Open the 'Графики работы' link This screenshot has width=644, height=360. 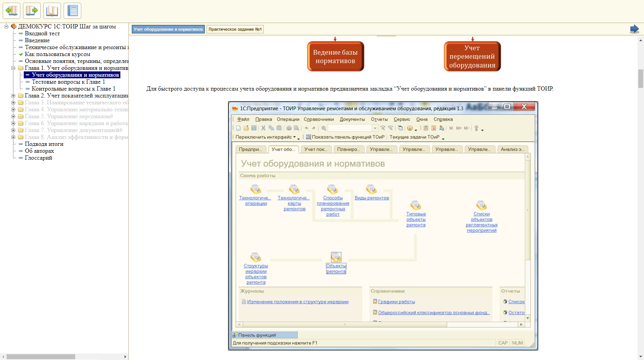(x=396, y=302)
